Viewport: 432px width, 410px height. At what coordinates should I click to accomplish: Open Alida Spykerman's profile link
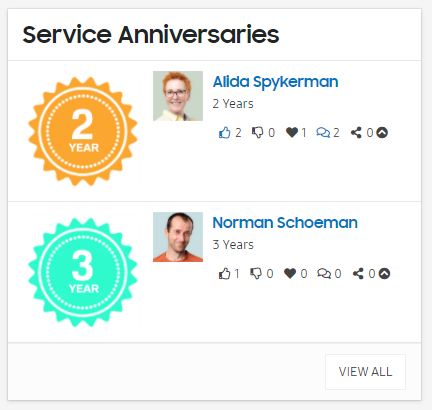276,82
